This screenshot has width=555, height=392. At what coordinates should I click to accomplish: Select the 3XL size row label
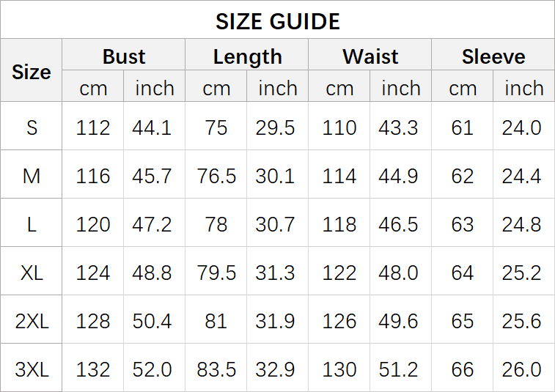[32, 369]
